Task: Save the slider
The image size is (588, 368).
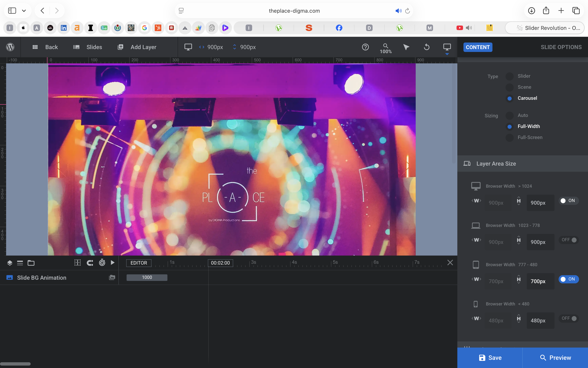Action: (490, 358)
